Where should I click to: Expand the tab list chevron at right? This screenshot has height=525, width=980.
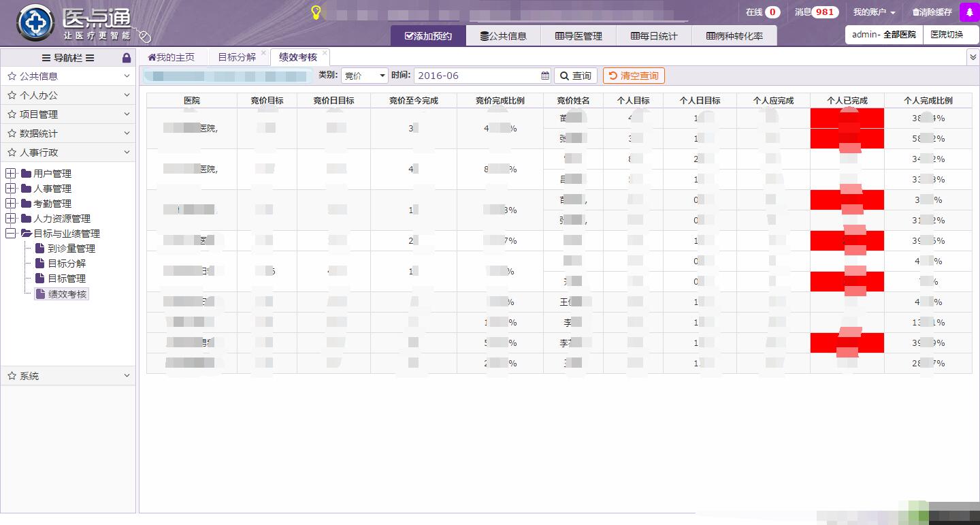[973, 58]
